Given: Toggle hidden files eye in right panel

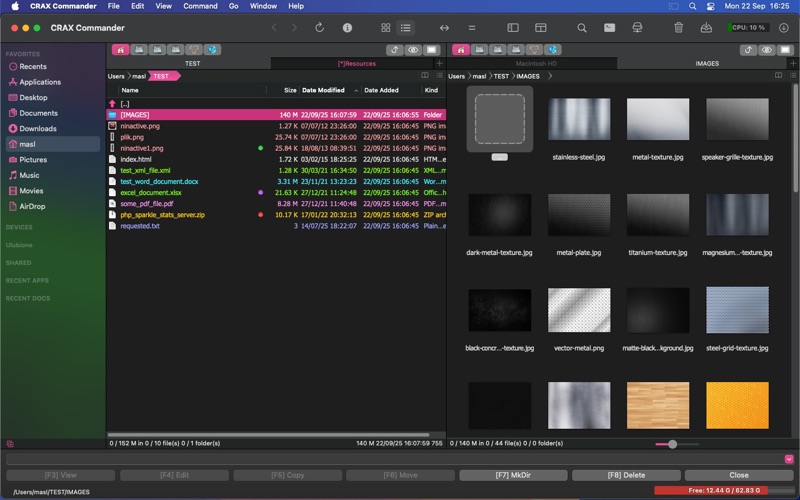Looking at the screenshot, I should [x=767, y=49].
